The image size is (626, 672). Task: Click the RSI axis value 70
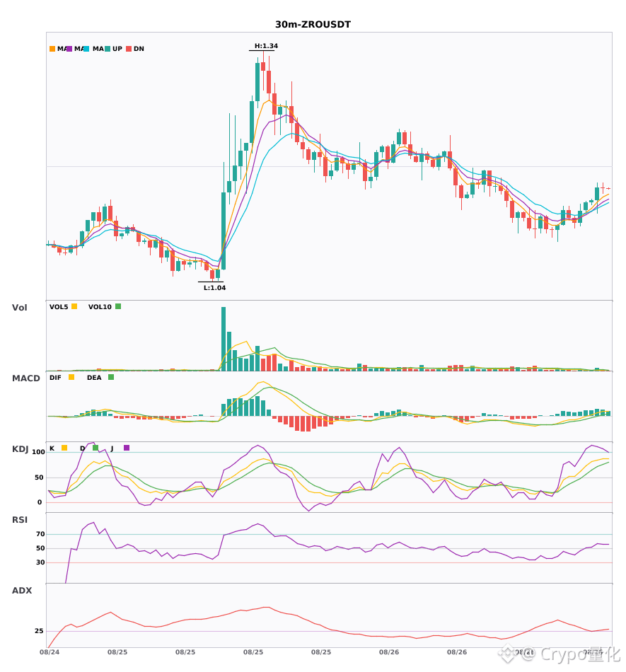(x=40, y=534)
